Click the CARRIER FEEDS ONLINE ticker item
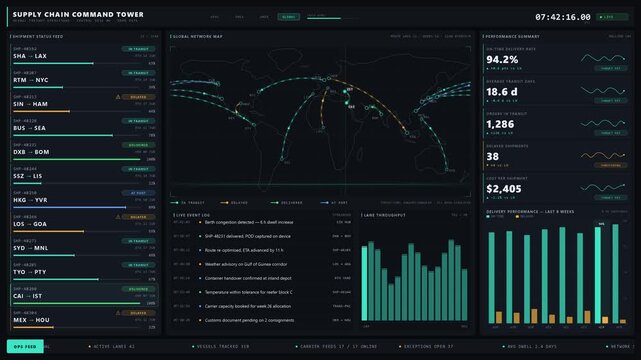Screen dimensions: 641x360 (x=336, y=347)
